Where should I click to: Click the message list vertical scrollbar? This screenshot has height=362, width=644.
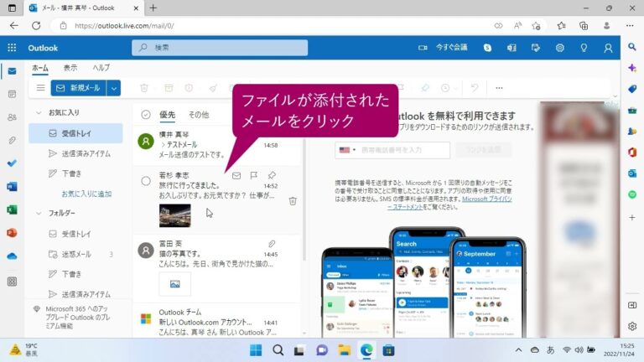point(304,200)
